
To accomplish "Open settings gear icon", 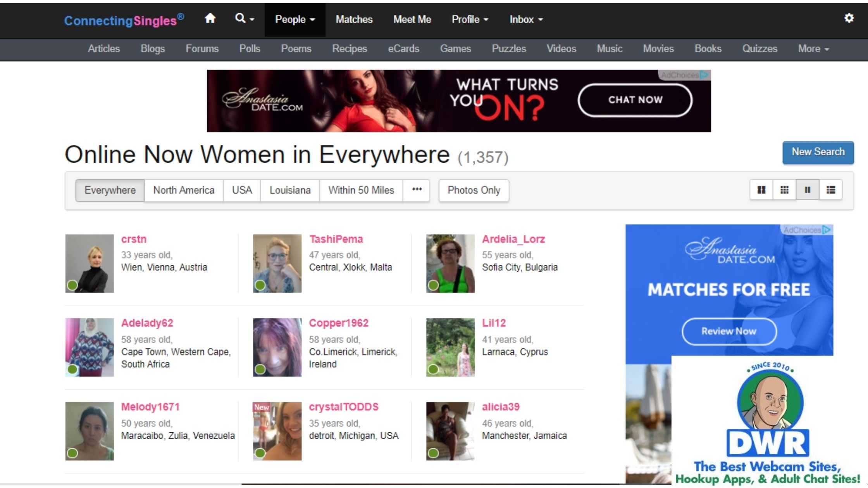I will (849, 18).
